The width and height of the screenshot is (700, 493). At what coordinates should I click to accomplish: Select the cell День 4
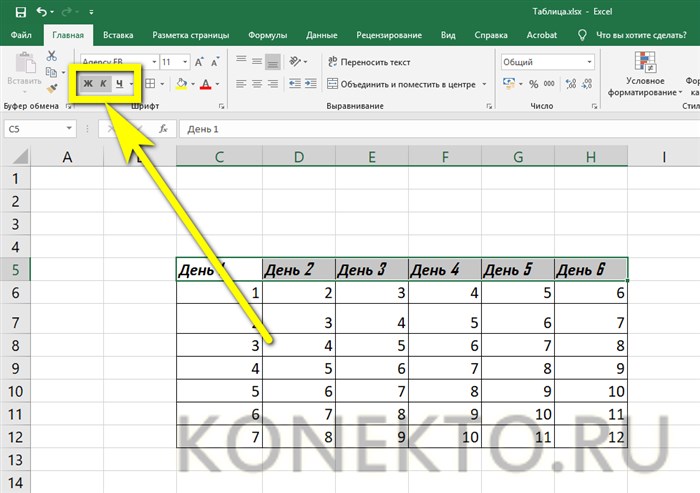coord(445,270)
